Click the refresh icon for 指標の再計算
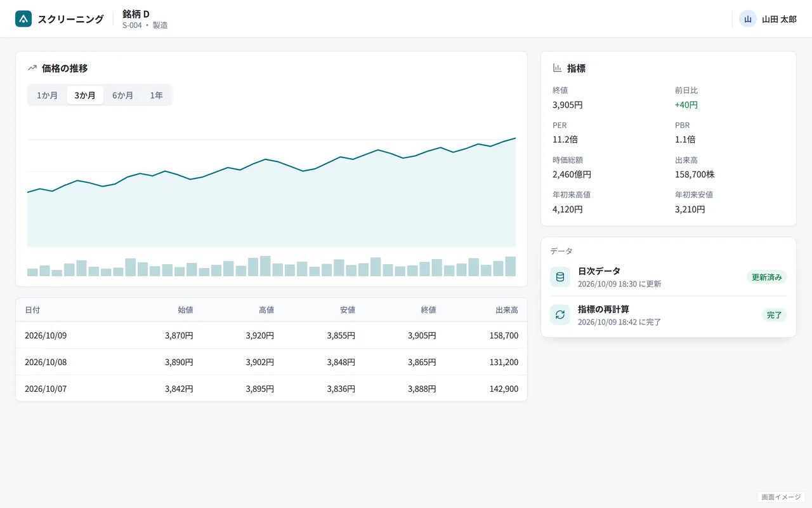 tap(560, 315)
